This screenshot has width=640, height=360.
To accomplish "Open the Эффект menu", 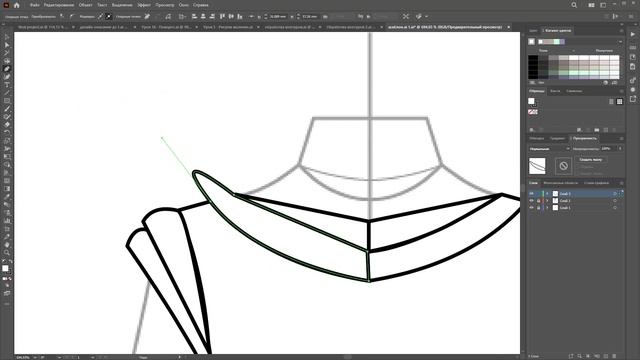I will pyautogui.click(x=144, y=5).
